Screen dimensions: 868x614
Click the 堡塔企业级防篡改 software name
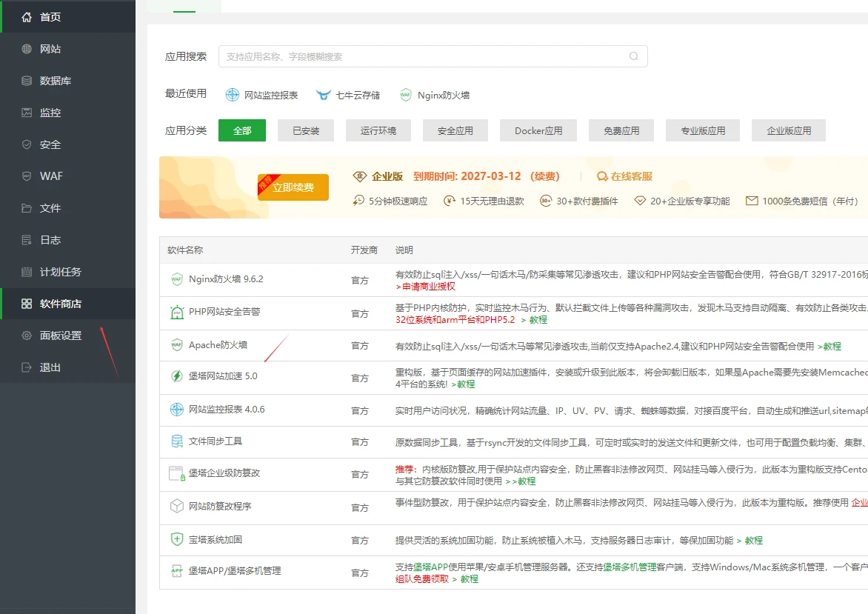tap(224, 473)
